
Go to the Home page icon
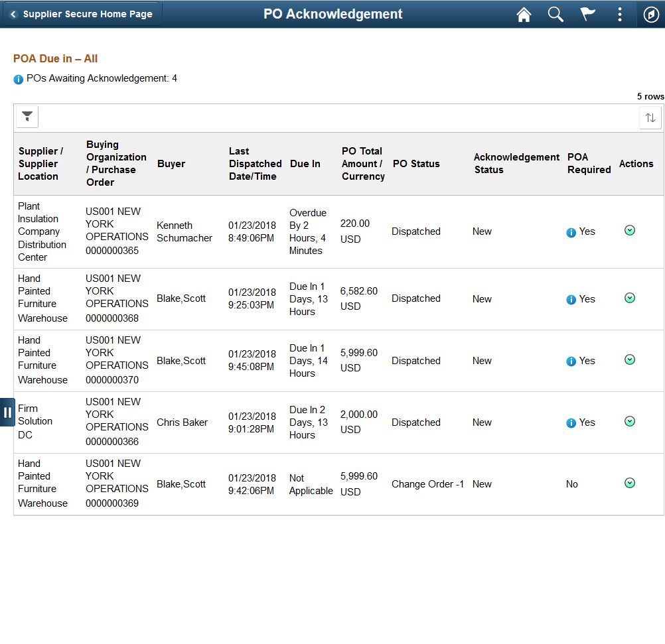point(524,14)
